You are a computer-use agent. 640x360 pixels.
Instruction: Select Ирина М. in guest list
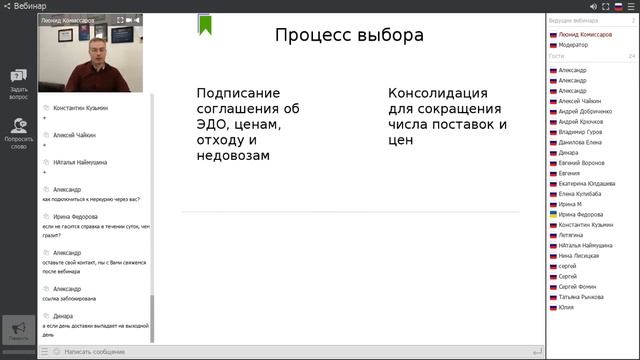(x=570, y=204)
